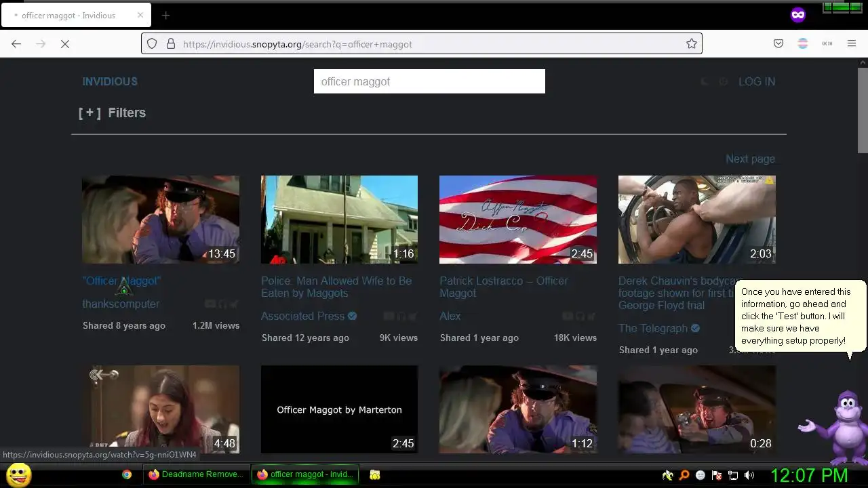Open the '"Officer Maggot"' video title link
868x488 pixels.
tap(121, 281)
